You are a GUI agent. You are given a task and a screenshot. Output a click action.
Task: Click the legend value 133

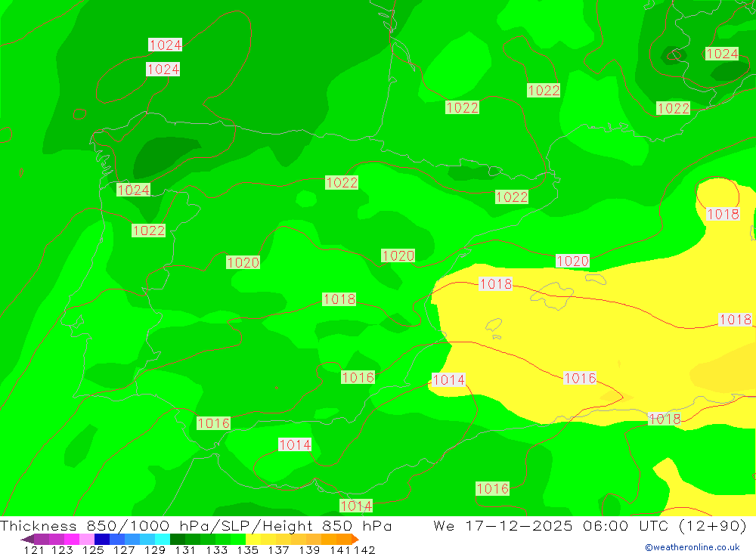coord(216,550)
